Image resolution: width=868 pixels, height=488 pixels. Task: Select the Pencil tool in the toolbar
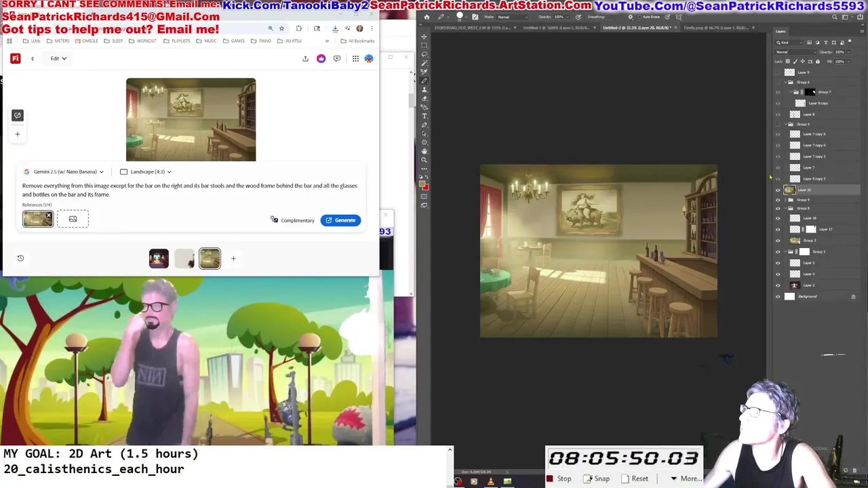(x=425, y=81)
